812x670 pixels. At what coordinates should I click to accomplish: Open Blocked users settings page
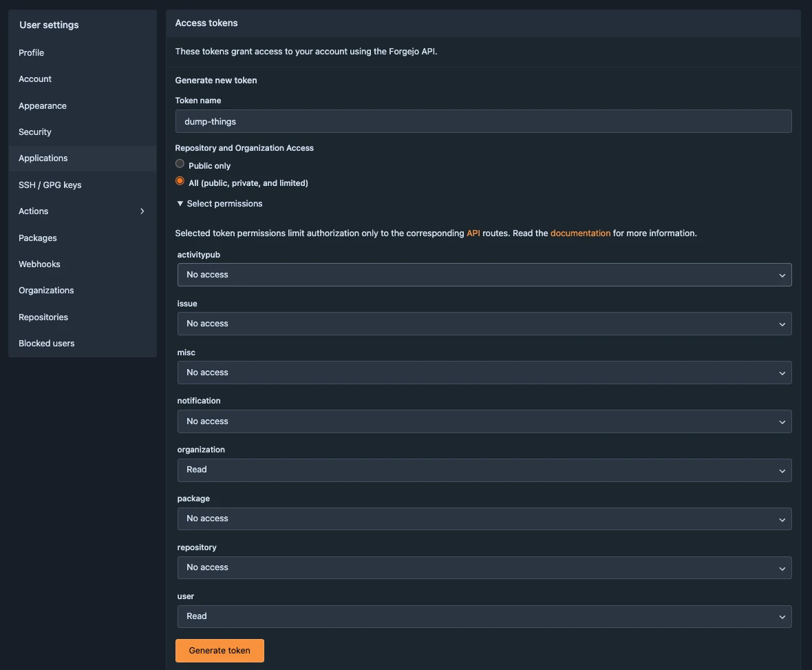coord(47,344)
